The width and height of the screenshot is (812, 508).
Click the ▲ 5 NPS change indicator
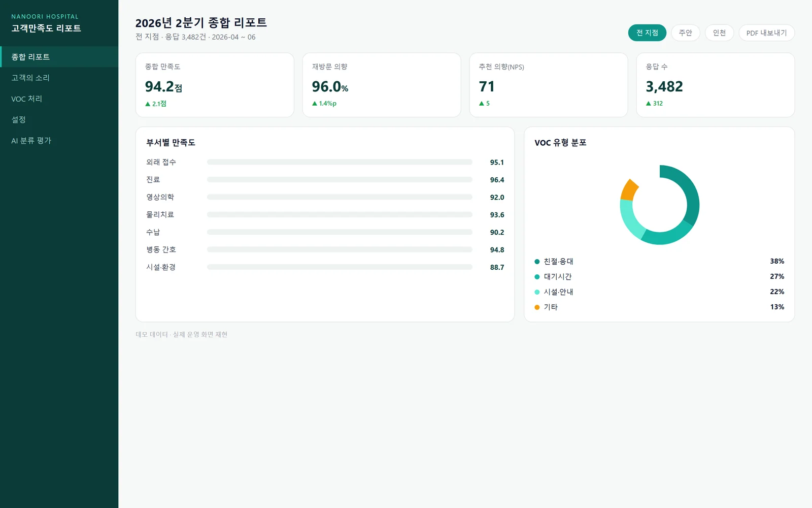pos(484,104)
